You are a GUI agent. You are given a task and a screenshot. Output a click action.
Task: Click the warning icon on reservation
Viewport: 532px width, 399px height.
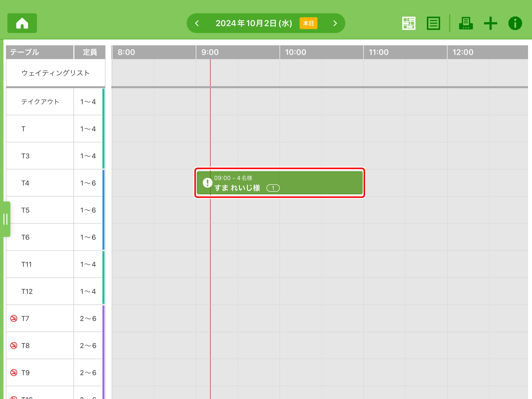(207, 183)
